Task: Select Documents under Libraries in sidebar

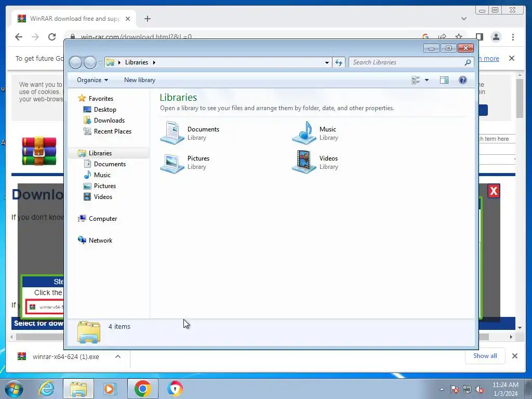Action: pyautogui.click(x=110, y=164)
